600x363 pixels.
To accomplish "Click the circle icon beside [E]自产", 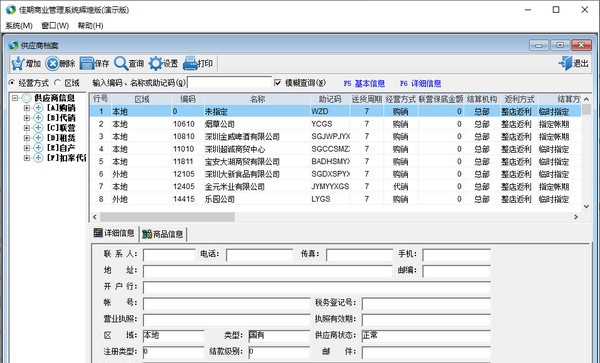I will point(38,148).
